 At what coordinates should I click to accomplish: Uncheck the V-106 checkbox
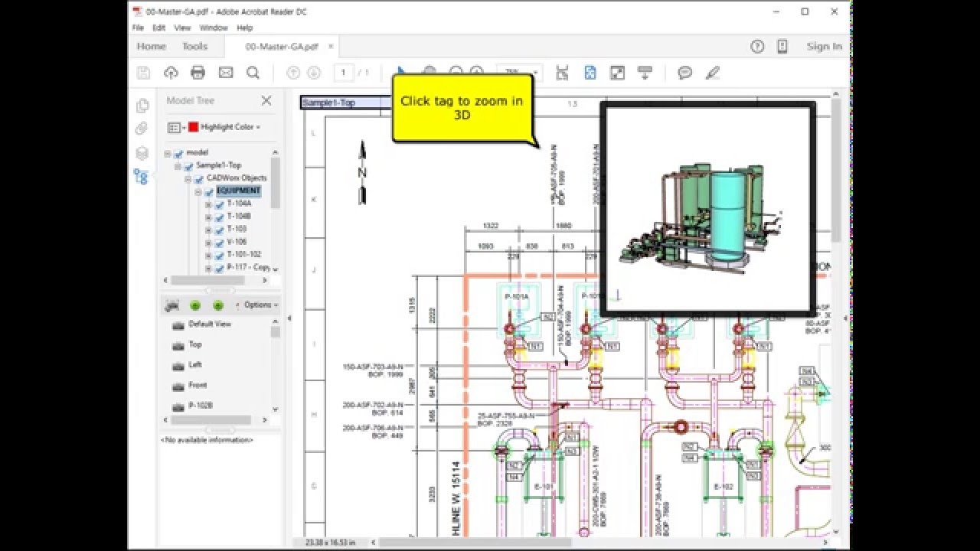pyautogui.click(x=219, y=242)
